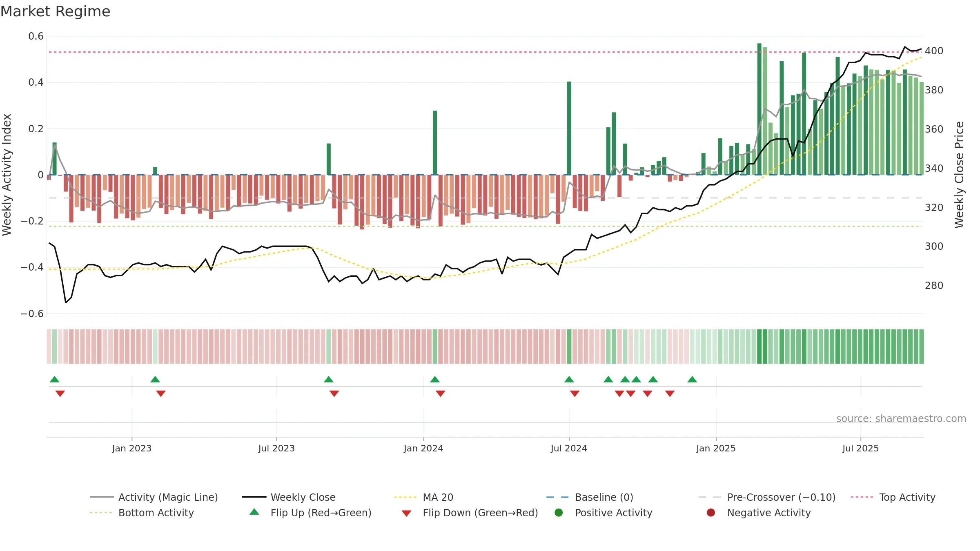The width and height of the screenshot is (980, 551).
Task: Click the 380 price tick on right axis
Action: pos(934,90)
